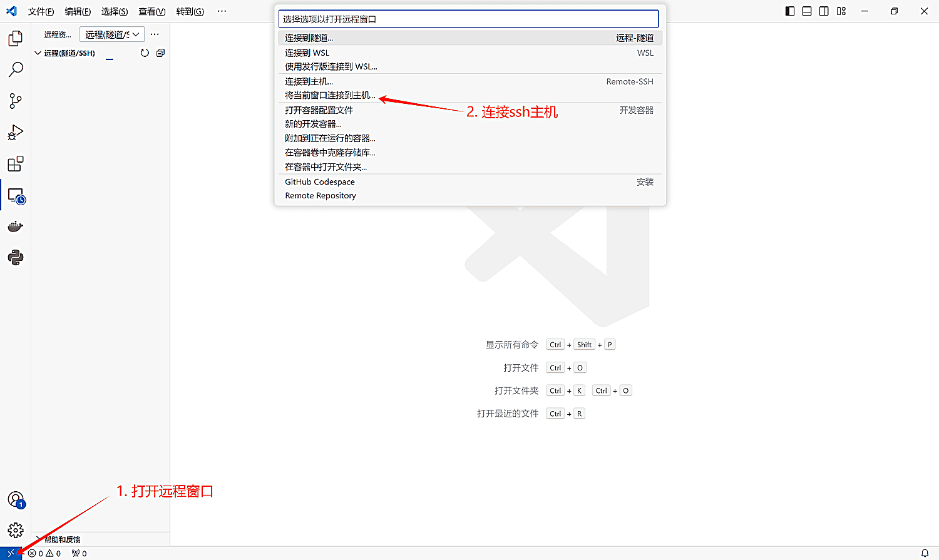Click the 远程资... panel title
The height and width of the screenshot is (560, 939).
(58, 34)
